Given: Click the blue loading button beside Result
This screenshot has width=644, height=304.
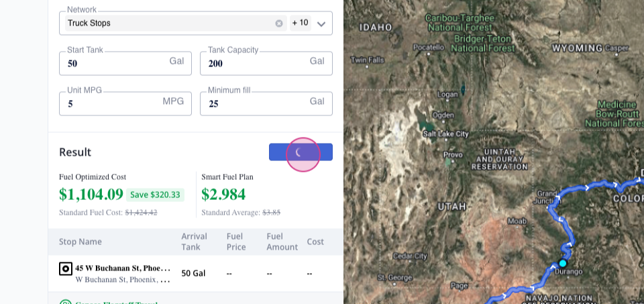Looking at the screenshot, I should (x=301, y=152).
